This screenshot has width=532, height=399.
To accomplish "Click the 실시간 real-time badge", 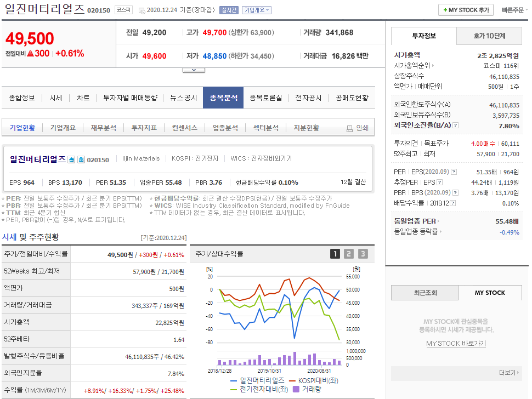I will pos(229,10).
